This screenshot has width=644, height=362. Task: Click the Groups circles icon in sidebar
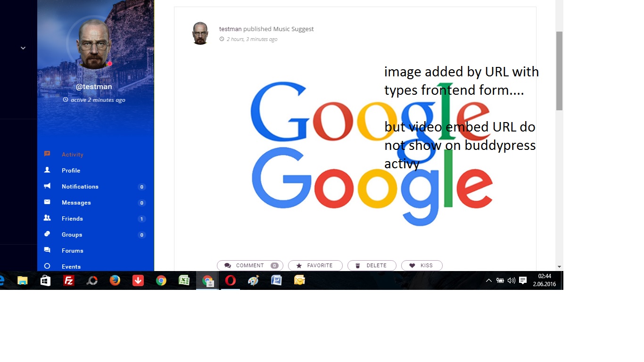click(47, 234)
